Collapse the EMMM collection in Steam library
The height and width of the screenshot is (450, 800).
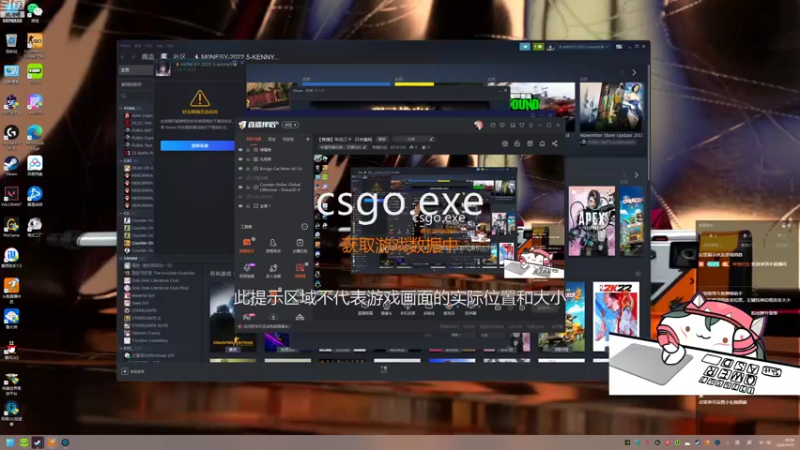pyautogui.click(x=121, y=259)
